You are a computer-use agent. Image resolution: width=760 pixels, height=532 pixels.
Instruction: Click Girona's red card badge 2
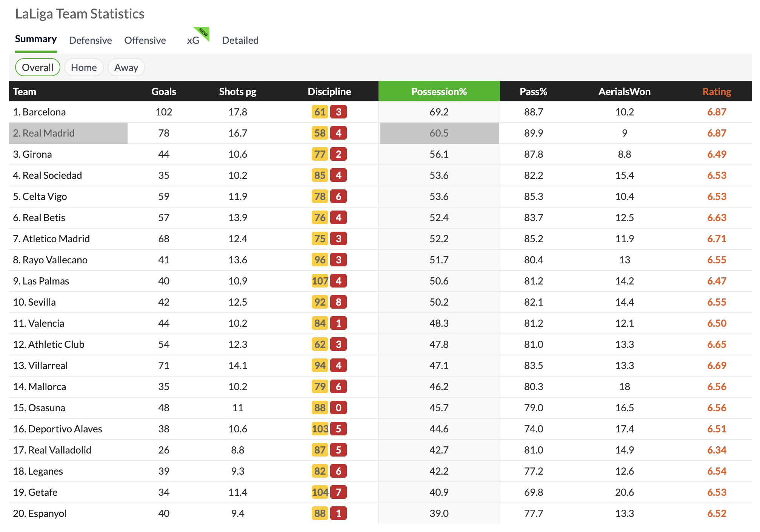(338, 154)
